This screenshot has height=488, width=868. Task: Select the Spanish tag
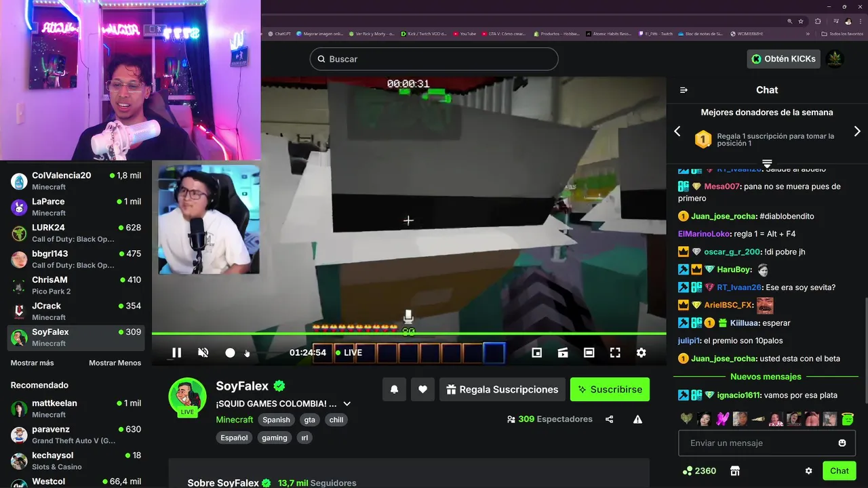(x=276, y=420)
